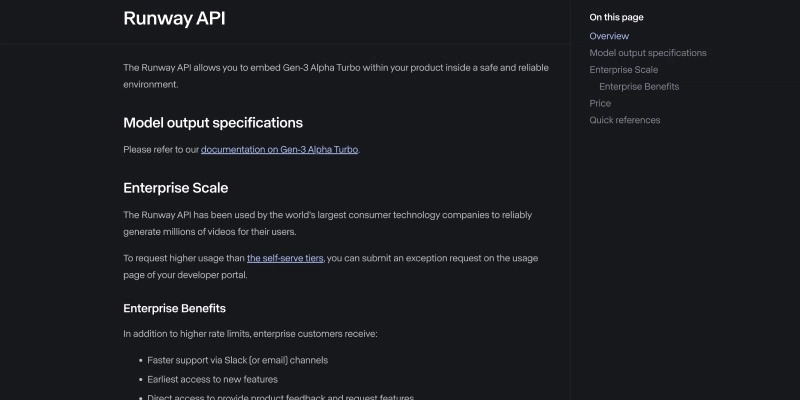Viewport: 800px width, 400px height.
Task: Open the Price entry in the page outline
Action: (600, 104)
